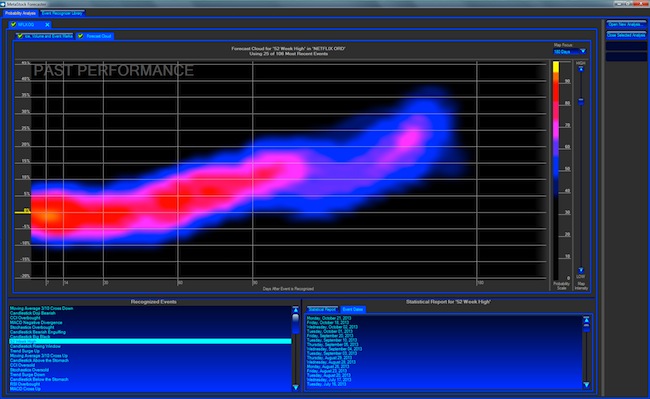
Task: Click Open New Analysis button
Action: tap(626, 24)
